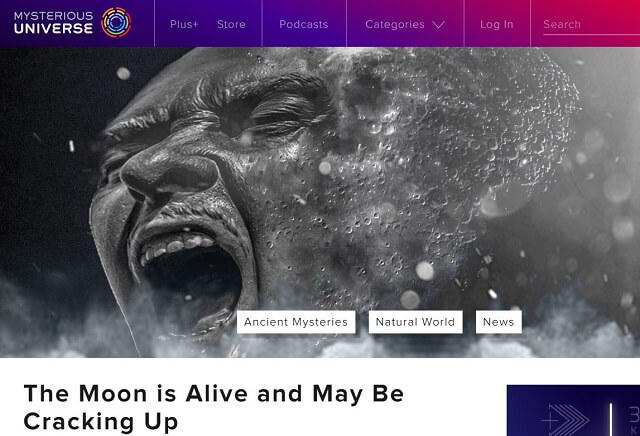Click the Mysterious Universe wordmark text
The height and width of the screenshot is (436, 640).
click(53, 23)
